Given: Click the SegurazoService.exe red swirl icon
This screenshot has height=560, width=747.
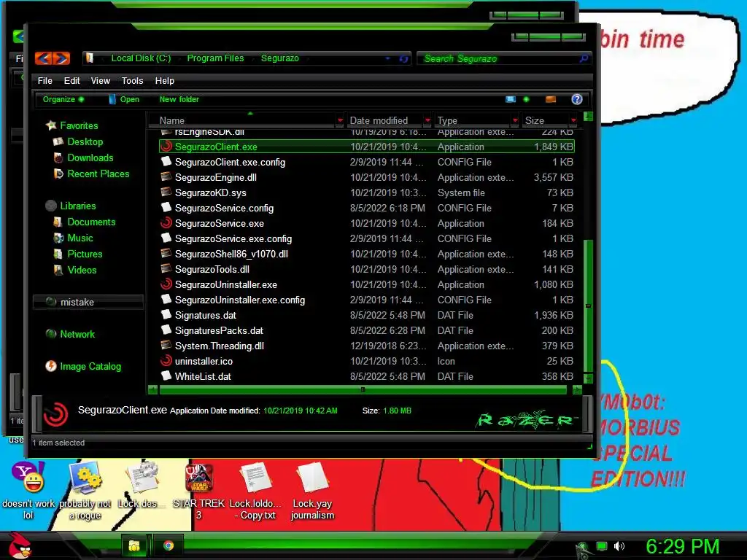Looking at the screenshot, I should 166,223.
